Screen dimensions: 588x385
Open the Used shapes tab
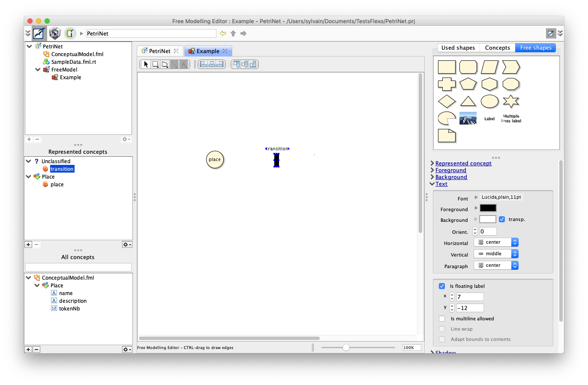click(458, 48)
